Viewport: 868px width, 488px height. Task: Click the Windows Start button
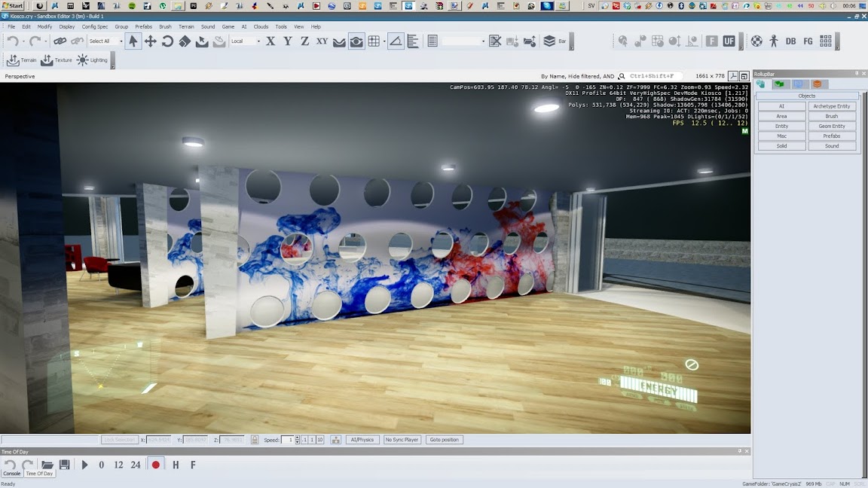[12, 5]
